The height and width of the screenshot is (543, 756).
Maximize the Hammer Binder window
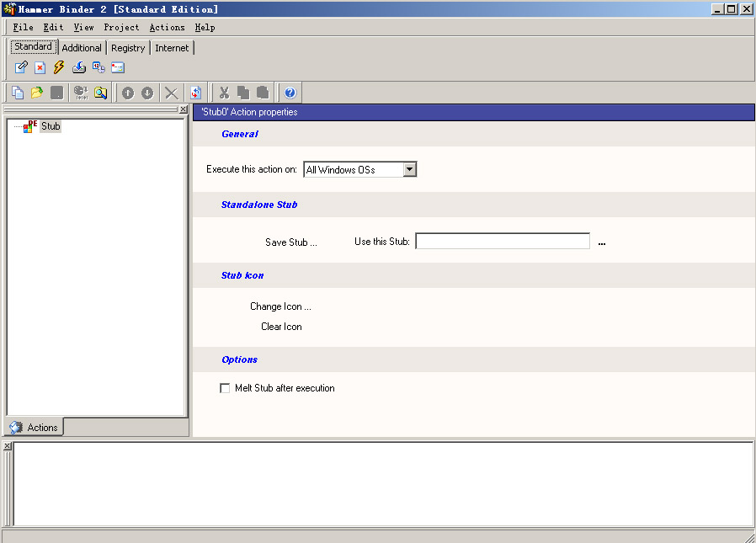732,9
